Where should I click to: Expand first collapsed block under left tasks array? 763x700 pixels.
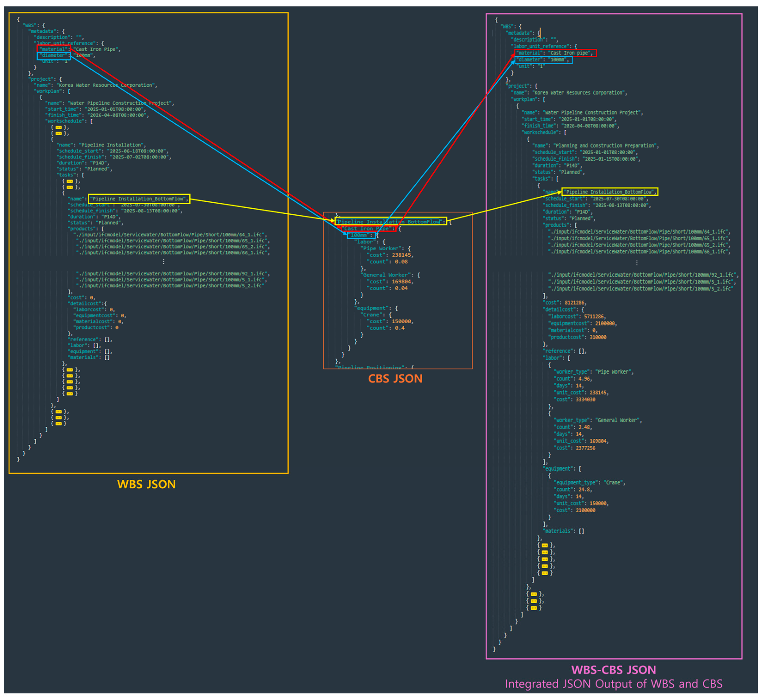(70, 181)
